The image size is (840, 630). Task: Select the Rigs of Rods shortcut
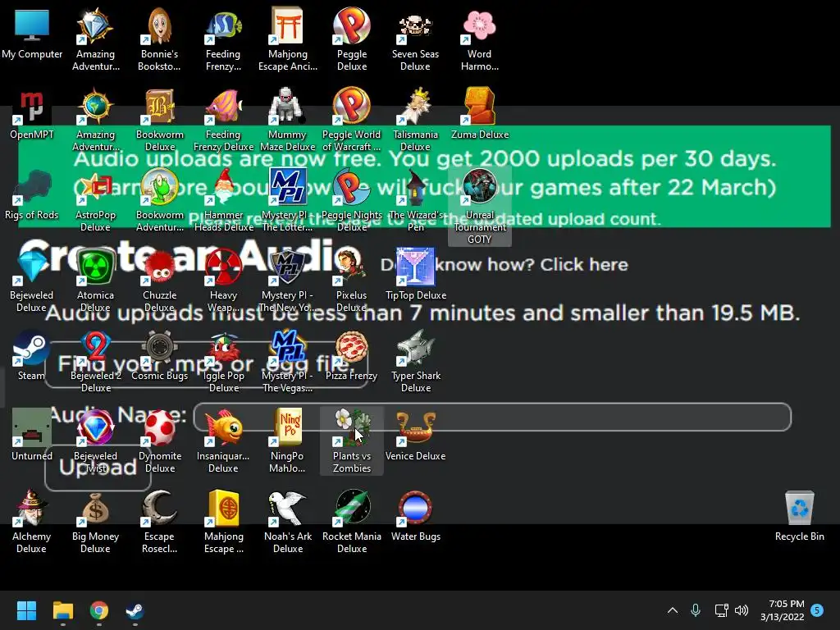pyautogui.click(x=32, y=195)
